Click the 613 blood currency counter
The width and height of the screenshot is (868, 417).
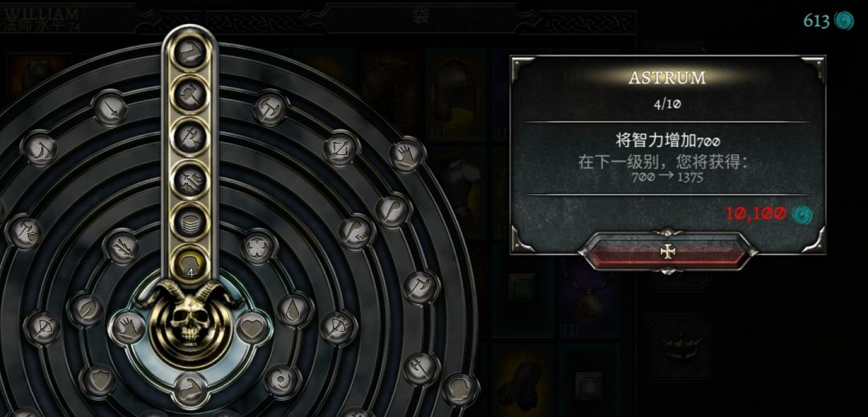829,21
